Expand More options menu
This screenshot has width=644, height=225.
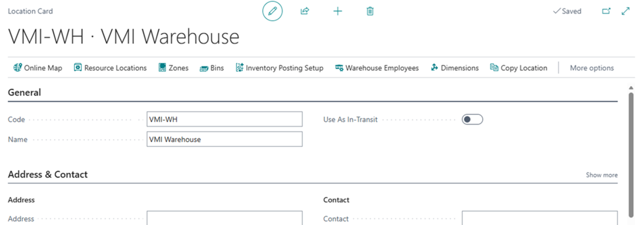tap(591, 68)
